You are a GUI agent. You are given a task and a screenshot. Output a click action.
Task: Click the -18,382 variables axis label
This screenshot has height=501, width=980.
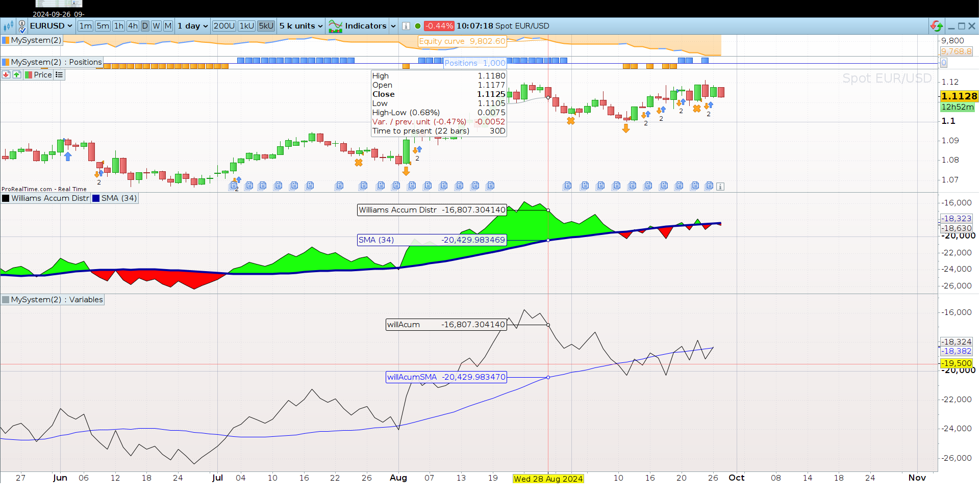[957, 351]
